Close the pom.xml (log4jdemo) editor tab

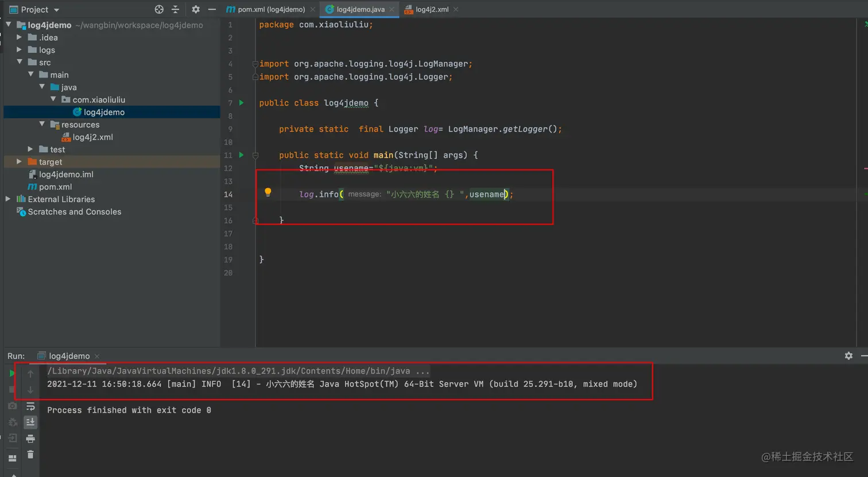pyautogui.click(x=313, y=9)
